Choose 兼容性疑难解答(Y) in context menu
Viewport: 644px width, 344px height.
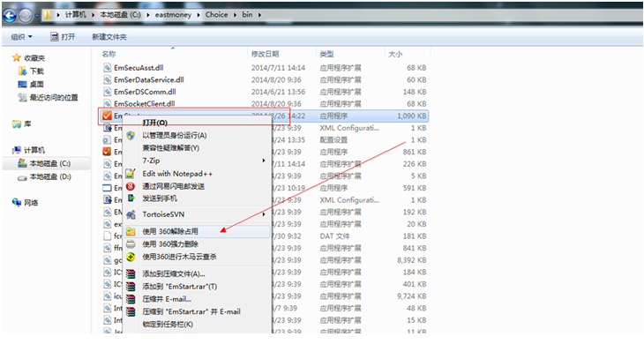[171, 148]
